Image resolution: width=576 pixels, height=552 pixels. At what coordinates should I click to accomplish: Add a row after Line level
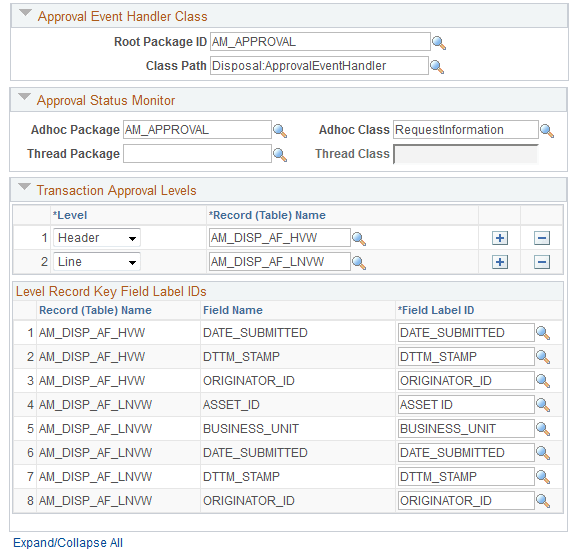(500, 262)
